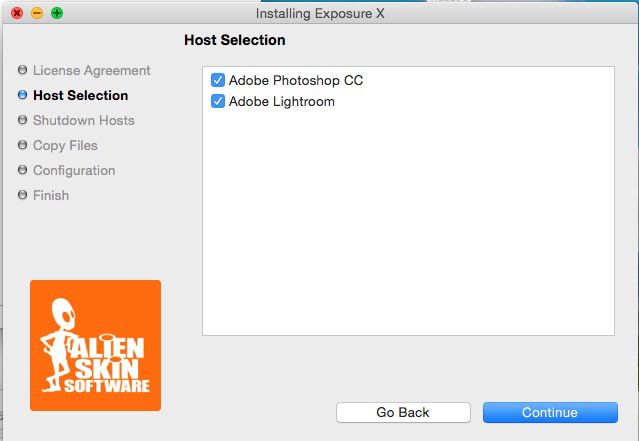
Task: Select the Copy Files step label
Action: click(65, 145)
